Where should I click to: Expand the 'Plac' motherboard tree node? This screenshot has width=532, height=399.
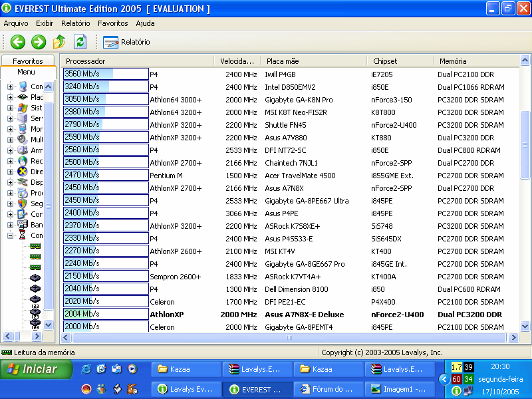point(10,97)
